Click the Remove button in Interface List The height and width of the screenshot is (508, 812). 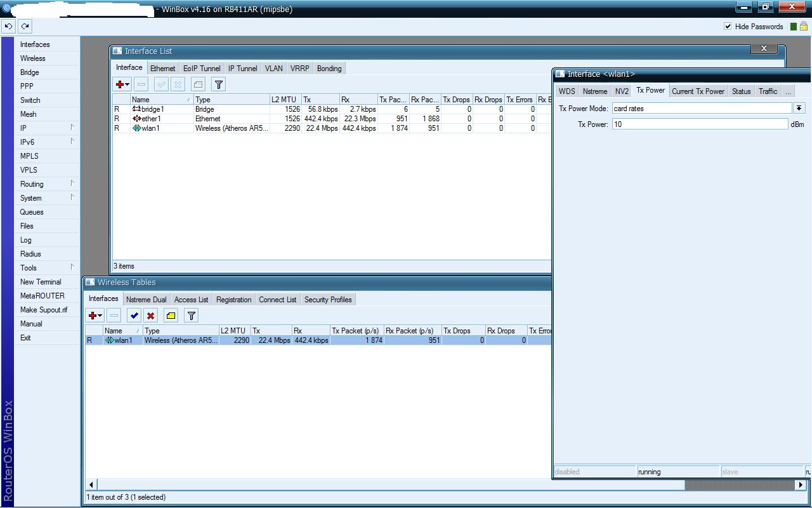click(x=141, y=84)
